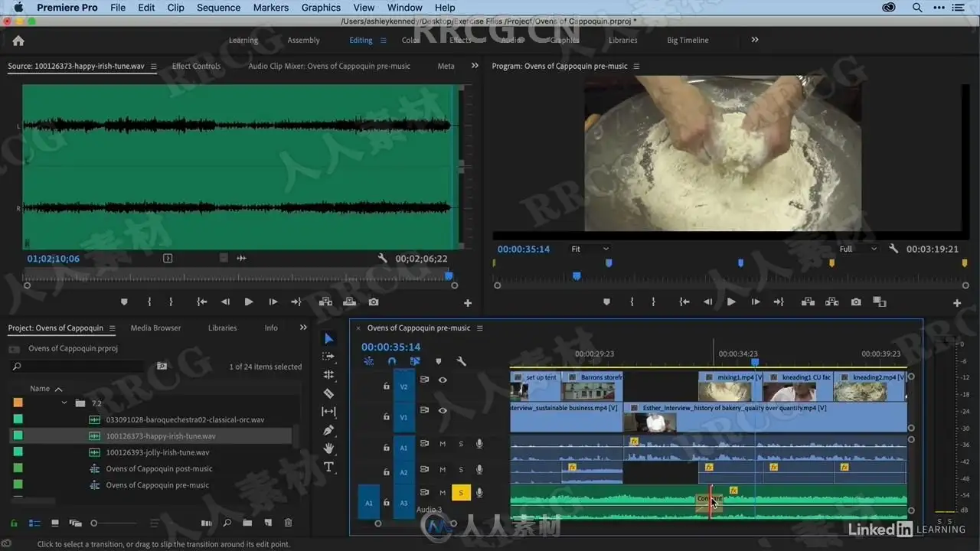Open the Sequence menu
This screenshot has width=980, height=551.
point(218,8)
